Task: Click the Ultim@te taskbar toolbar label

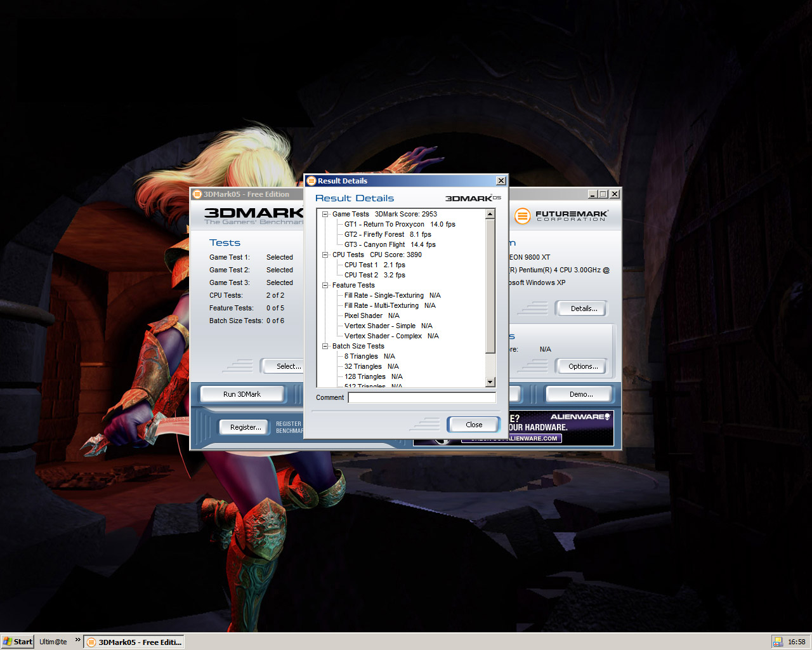Action: [x=53, y=642]
